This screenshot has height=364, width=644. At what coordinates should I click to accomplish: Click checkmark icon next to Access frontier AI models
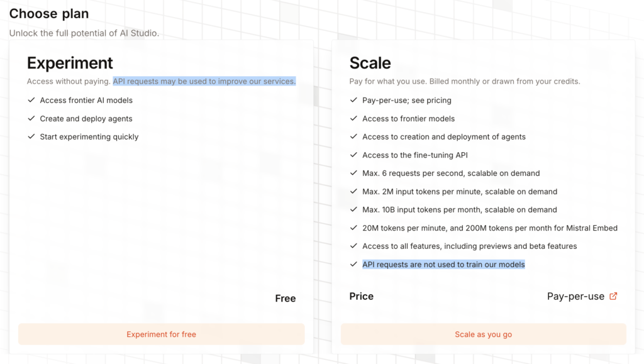(31, 100)
